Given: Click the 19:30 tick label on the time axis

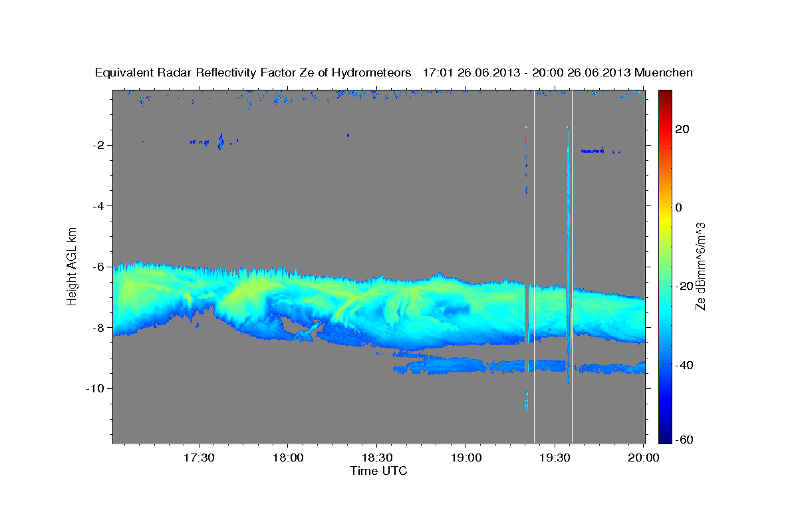Looking at the screenshot, I should tap(555, 458).
